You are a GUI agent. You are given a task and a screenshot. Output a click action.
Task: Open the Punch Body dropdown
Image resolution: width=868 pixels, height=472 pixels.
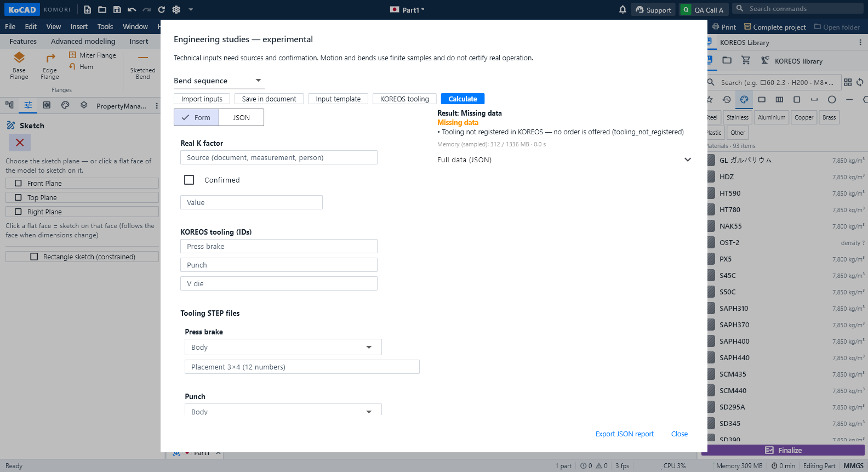283,410
